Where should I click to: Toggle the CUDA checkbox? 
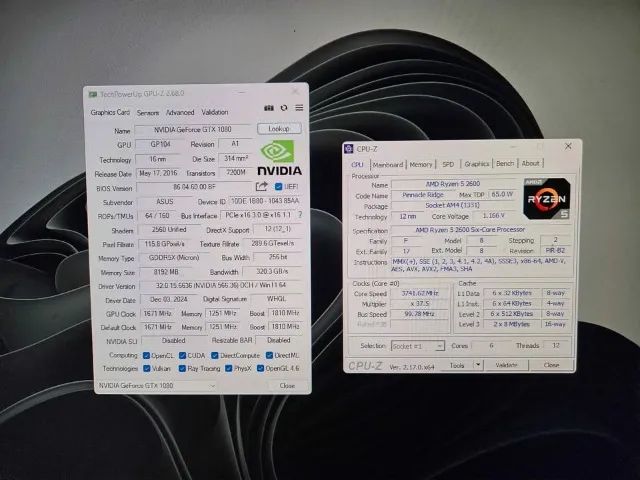pos(182,356)
